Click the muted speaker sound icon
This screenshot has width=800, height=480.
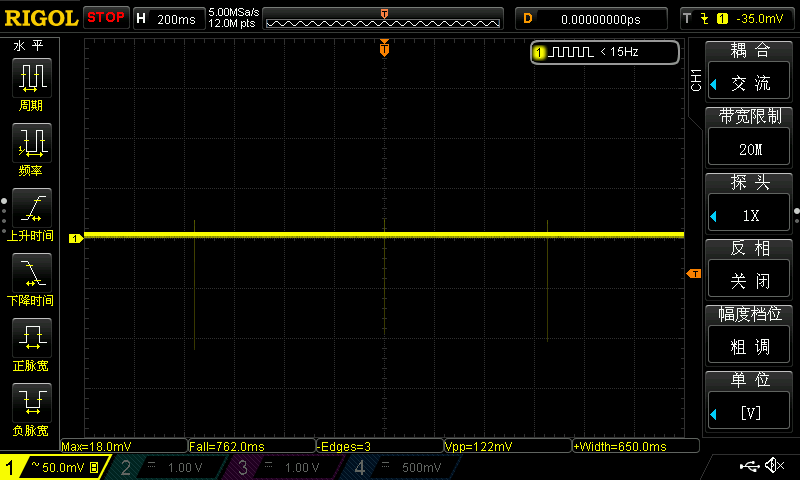[774, 465]
